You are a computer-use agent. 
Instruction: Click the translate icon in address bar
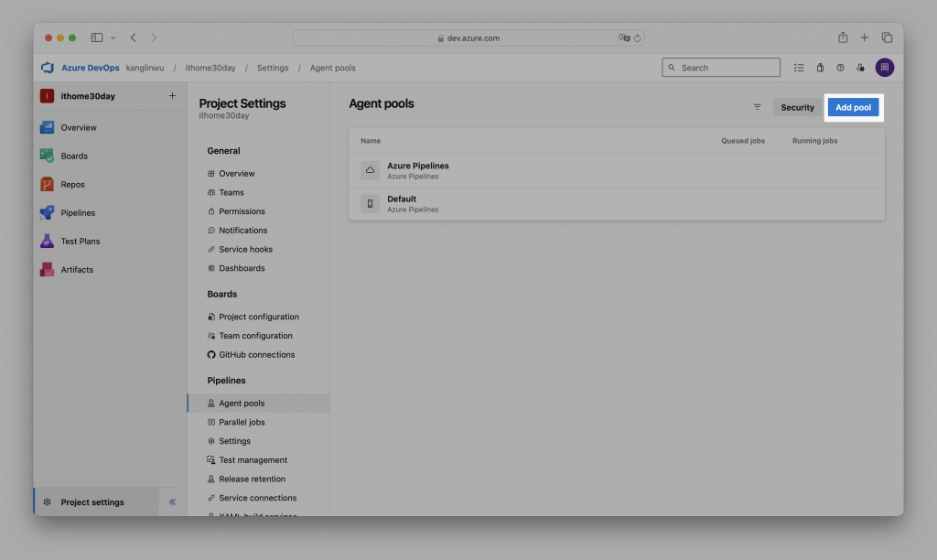tap(624, 38)
